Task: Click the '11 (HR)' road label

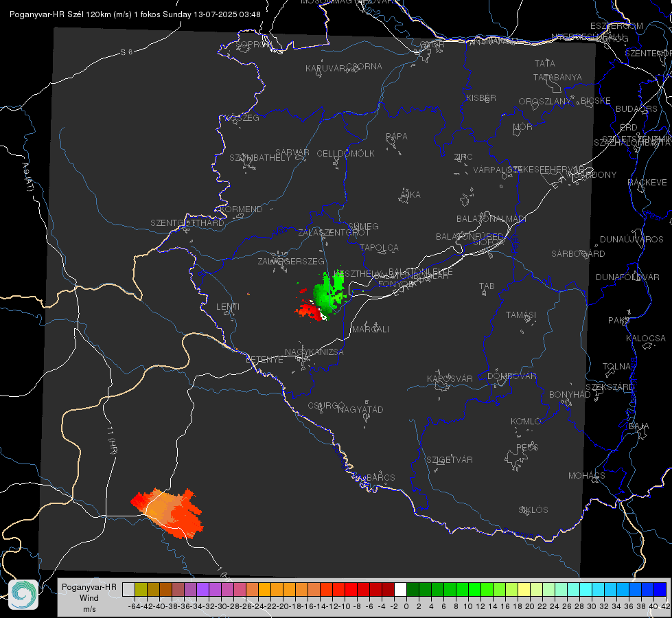Action: [x=113, y=440]
